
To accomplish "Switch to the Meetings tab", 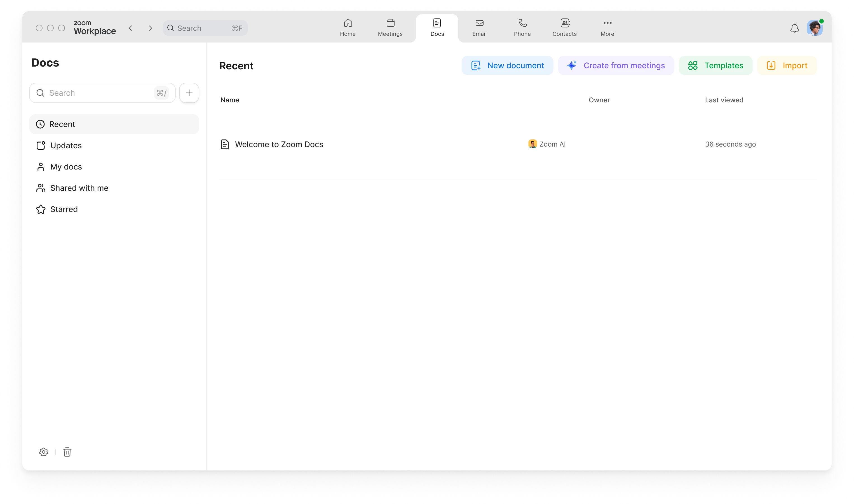I will click(390, 27).
